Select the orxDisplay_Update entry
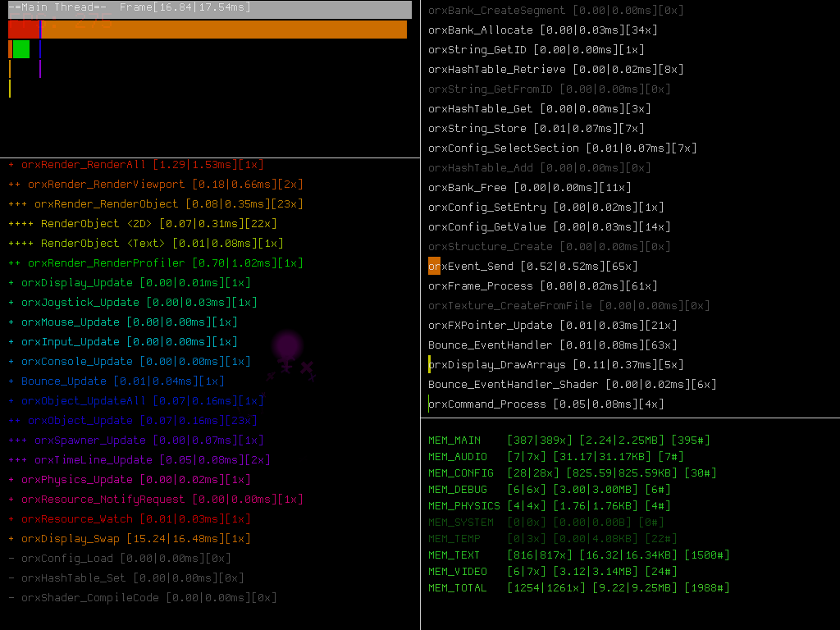This screenshot has width=840, height=630. pos(130,283)
